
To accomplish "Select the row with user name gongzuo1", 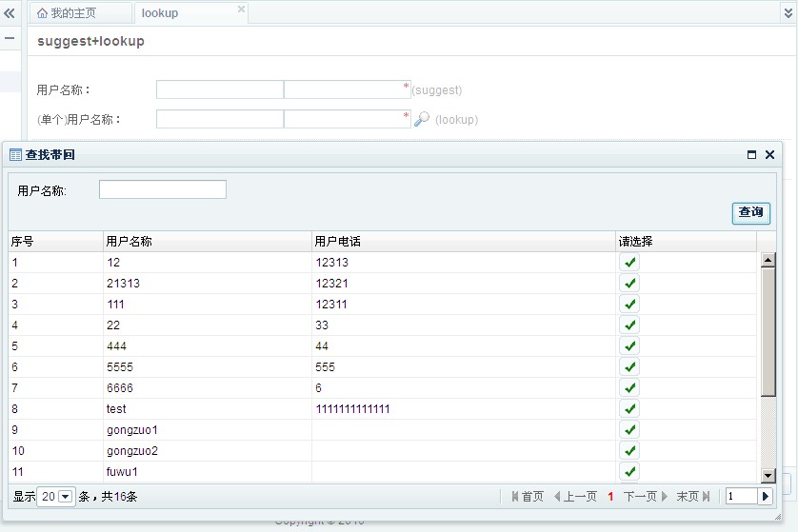I will pos(629,430).
